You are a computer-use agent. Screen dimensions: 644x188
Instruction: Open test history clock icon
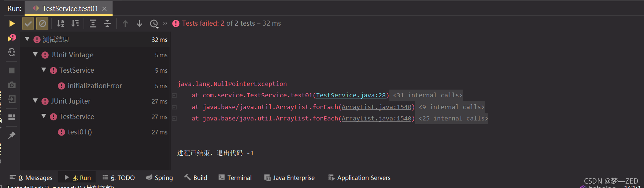pos(154,24)
